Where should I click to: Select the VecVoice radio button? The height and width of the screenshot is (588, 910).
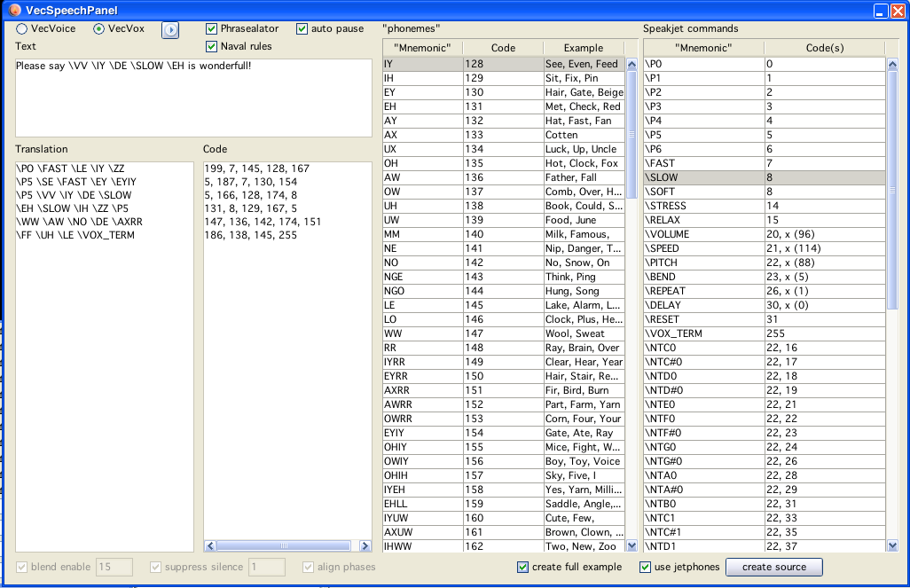22,29
